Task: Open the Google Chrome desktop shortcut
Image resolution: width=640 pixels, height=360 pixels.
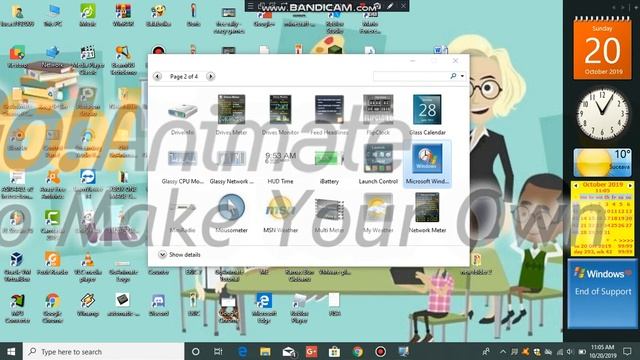Action: pos(52,308)
